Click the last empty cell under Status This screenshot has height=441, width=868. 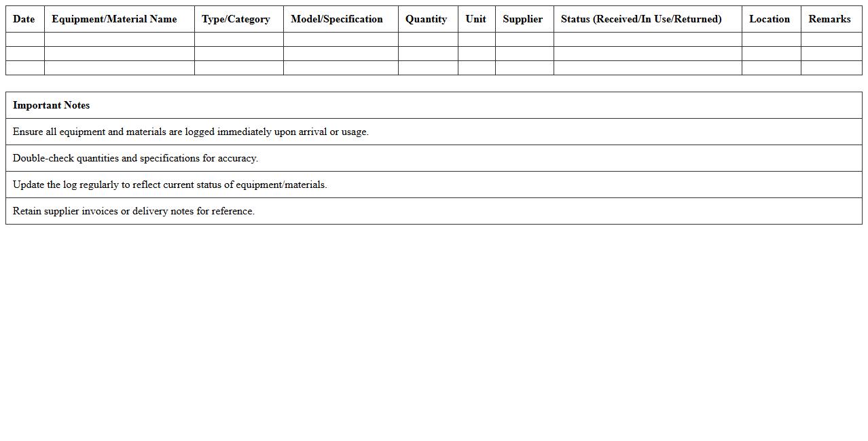(647, 68)
